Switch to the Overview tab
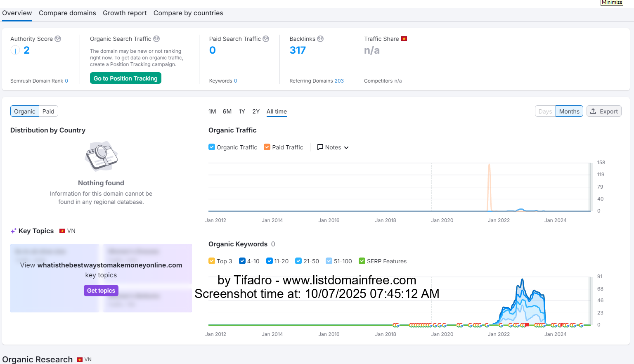Viewport: 634px width, 364px height. pos(17,13)
